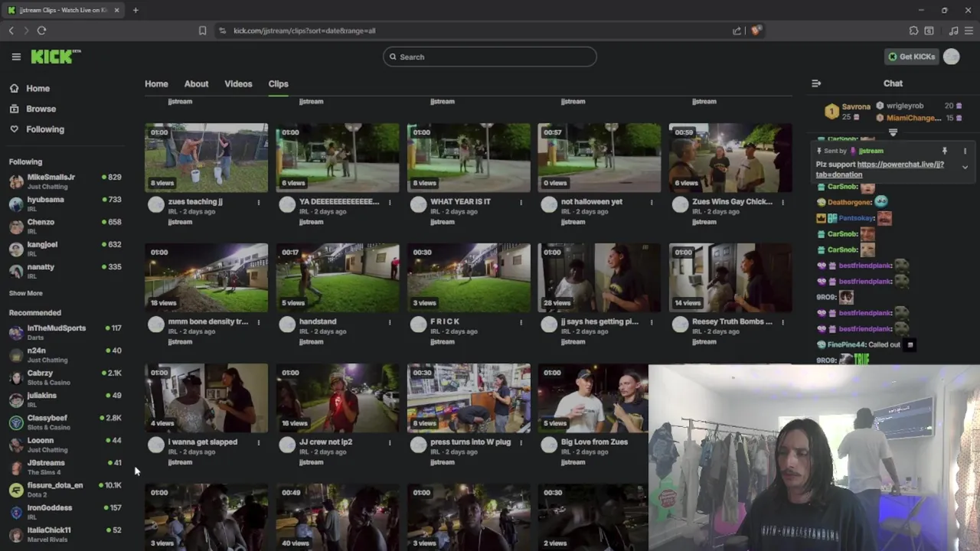980x551 pixels.
Task: Collapse the pinned message with chevron
Action: [965, 167]
